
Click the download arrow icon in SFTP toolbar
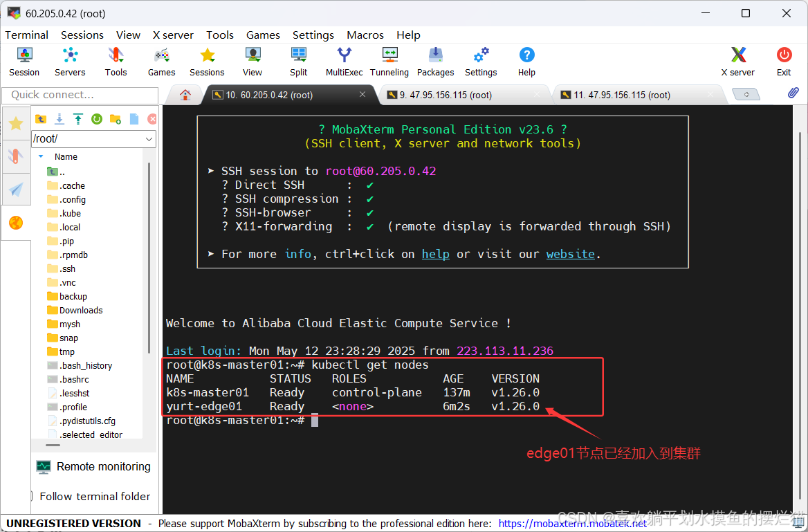pos(59,119)
